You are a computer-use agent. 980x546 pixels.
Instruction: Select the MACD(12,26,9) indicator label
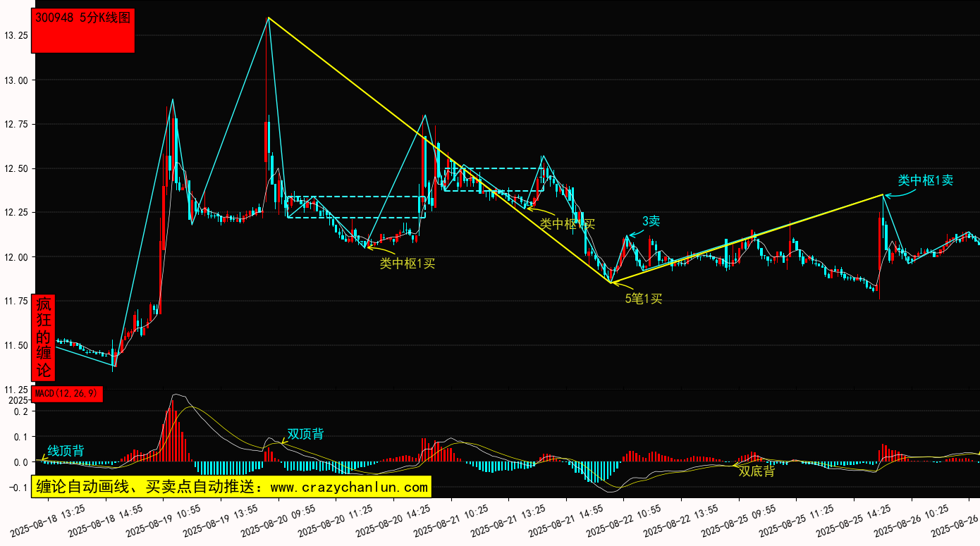coord(68,394)
